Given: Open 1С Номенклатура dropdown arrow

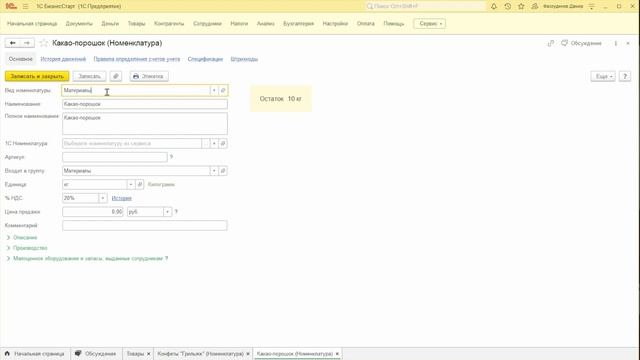Looking at the screenshot, I should [214, 144].
